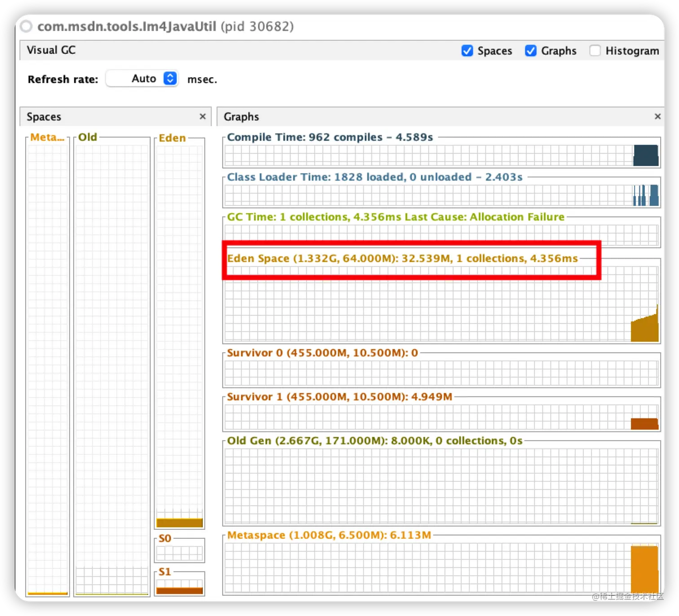Click 'Survivor 1 (455.000M, 10.500M): 4.949M' label

(339, 397)
